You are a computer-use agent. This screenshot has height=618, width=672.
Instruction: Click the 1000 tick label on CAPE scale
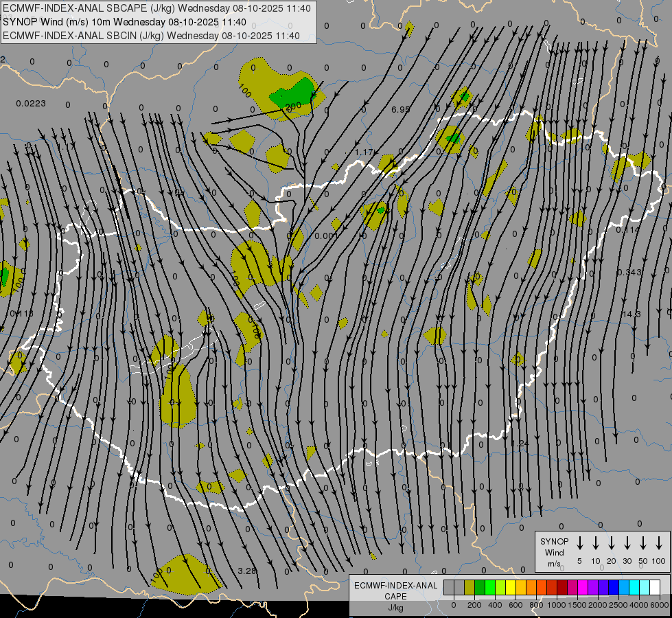pyautogui.click(x=557, y=605)
